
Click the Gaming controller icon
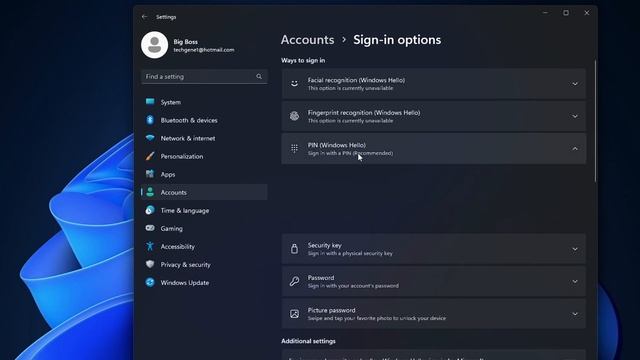tap(150, 228)
